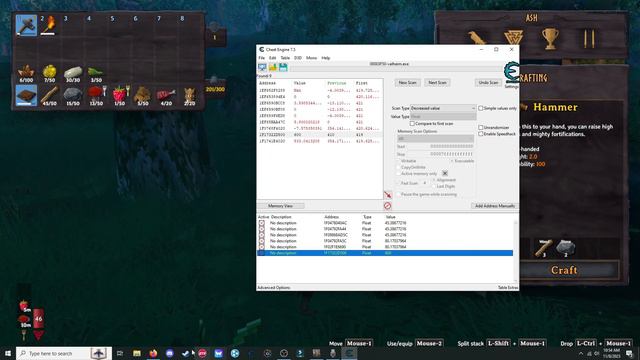Toggle the Enable Speedhack checkbox
Screen dimensions: 640x360
point(481,133)
